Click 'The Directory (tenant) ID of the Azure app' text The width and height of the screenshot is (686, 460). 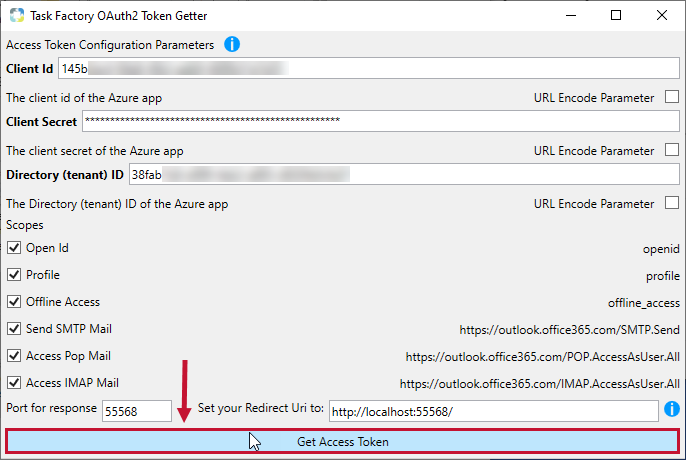117,204
